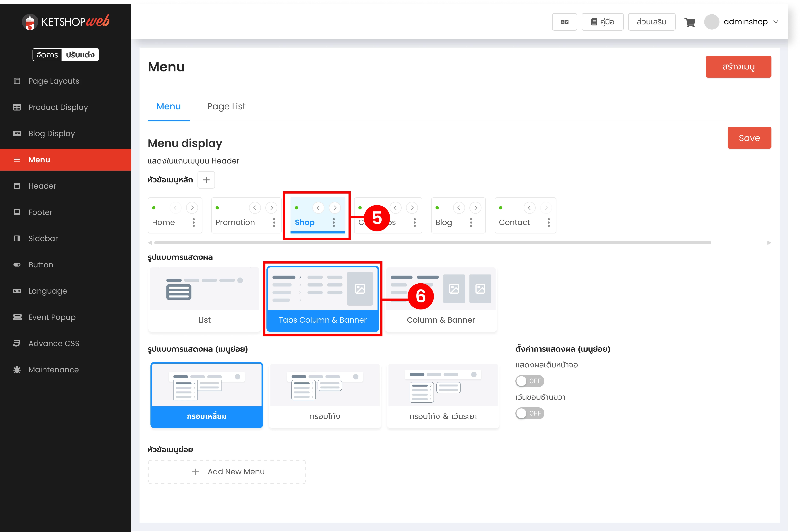The height and width of the screenshot is (532, 801).
Task: Open three-dot options for Shop menu
Action: (x=334, y=223)
